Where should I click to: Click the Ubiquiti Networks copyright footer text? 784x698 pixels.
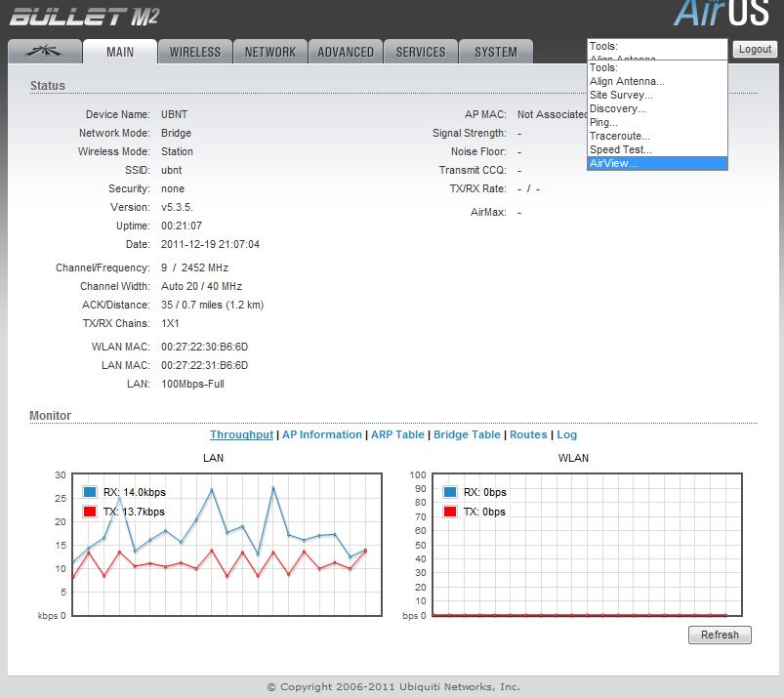(x=393, y=686)
